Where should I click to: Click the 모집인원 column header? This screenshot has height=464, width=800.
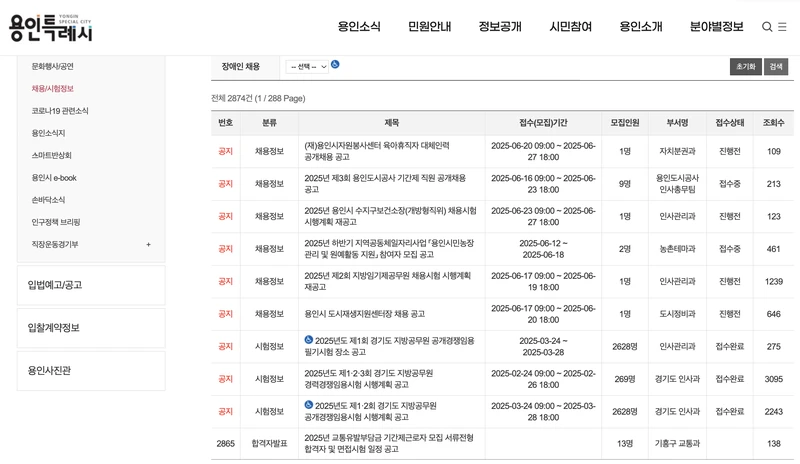point(625,123)
